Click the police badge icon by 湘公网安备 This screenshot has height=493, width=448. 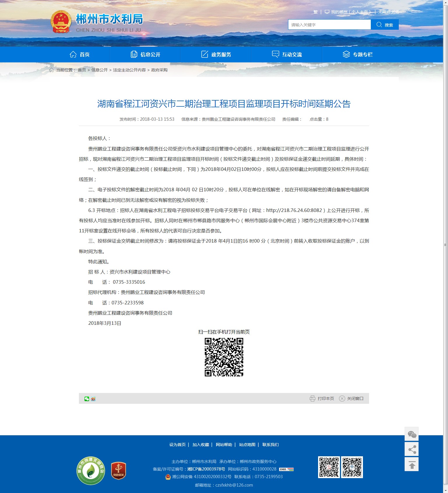coord(168,477)
